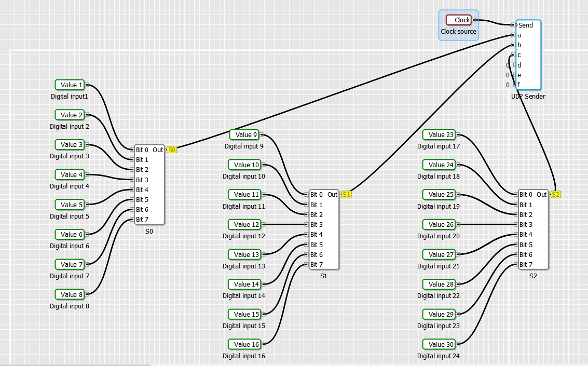This screenshot has height=366, width=588.
Task: Click Bit 3 pin label on S1 block
Action: [317, 224]
